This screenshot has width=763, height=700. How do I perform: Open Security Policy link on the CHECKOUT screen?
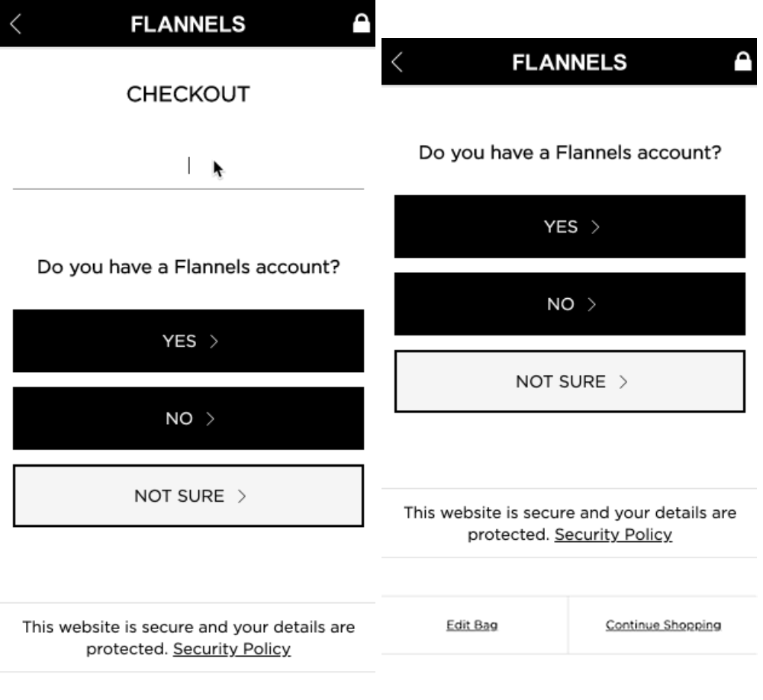[x=232, y=650]
